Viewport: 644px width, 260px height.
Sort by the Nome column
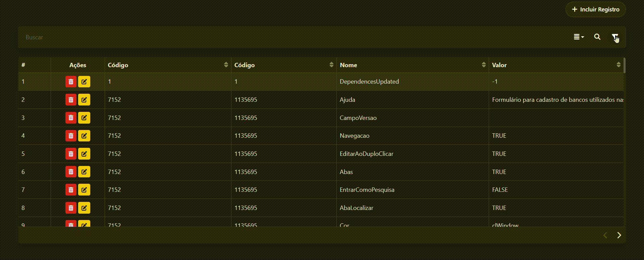pos(483,65)
